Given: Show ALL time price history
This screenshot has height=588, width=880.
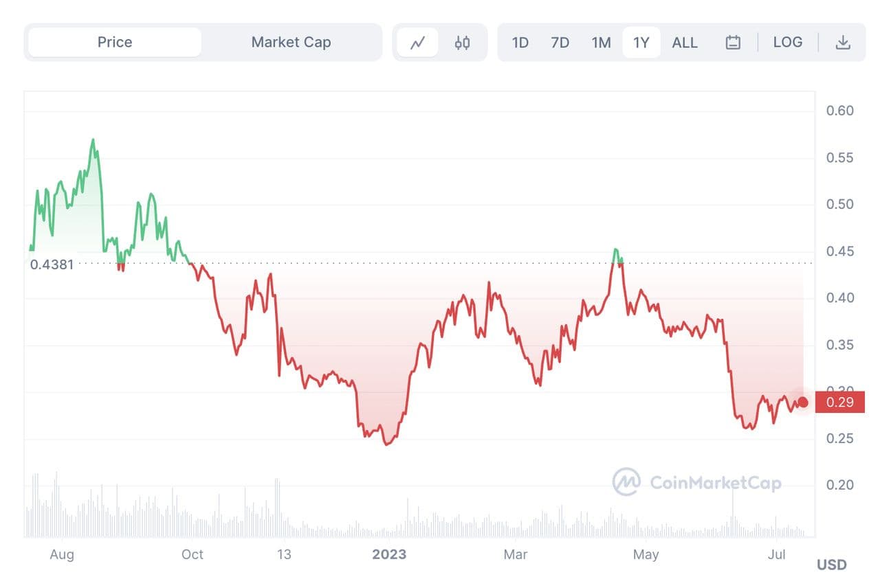Looking at the screenshot, I should click(684, 43).
